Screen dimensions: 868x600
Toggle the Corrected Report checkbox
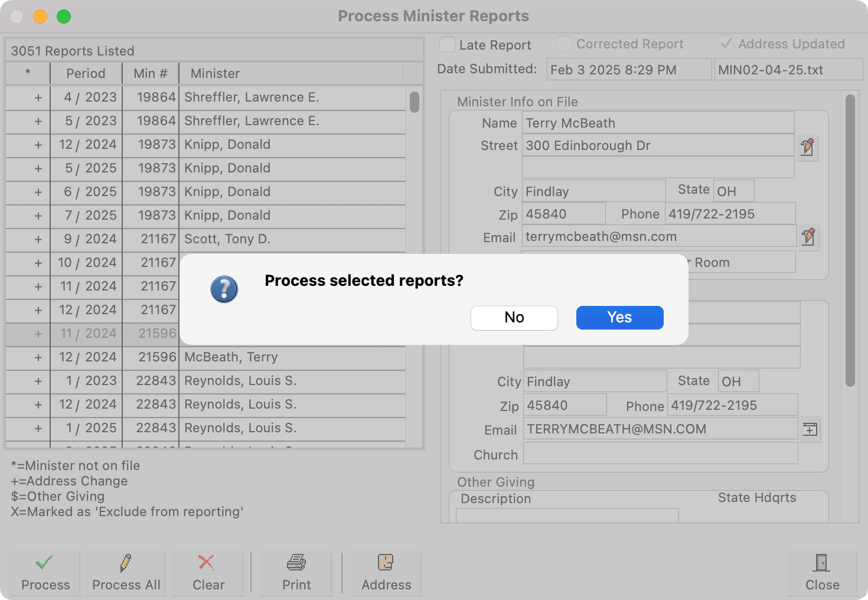click(x=564, y=43)
